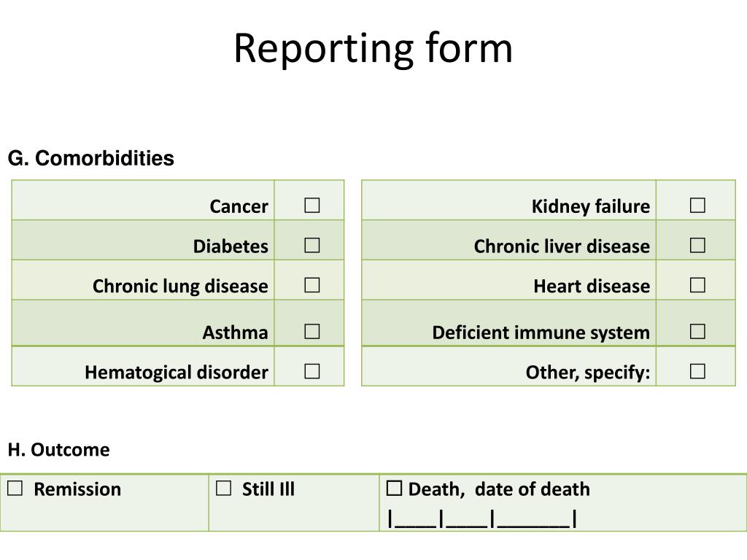The height and width of the screenshot is (560, 747).
Task: Click the Chronic lung disease label
Action: (x=180, y=286)
